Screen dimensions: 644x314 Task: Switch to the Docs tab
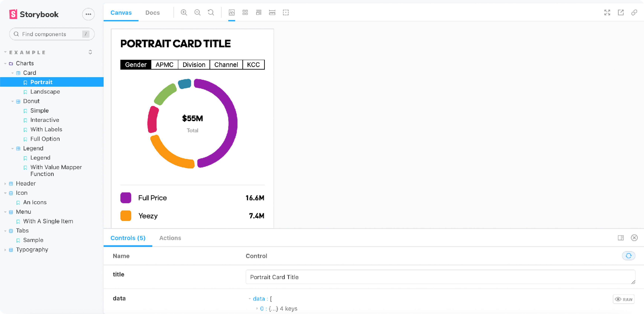point(152,12)
